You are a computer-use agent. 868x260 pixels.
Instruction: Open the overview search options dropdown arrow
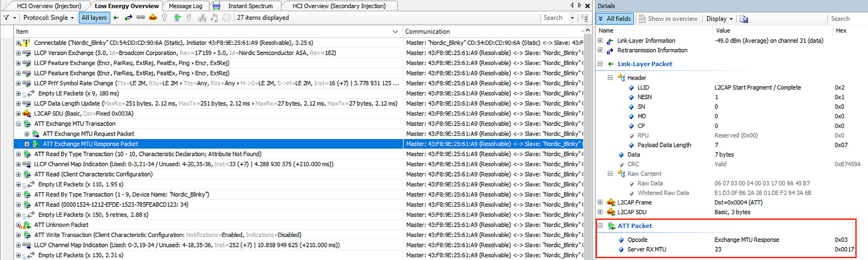click(x=572, y=18)
